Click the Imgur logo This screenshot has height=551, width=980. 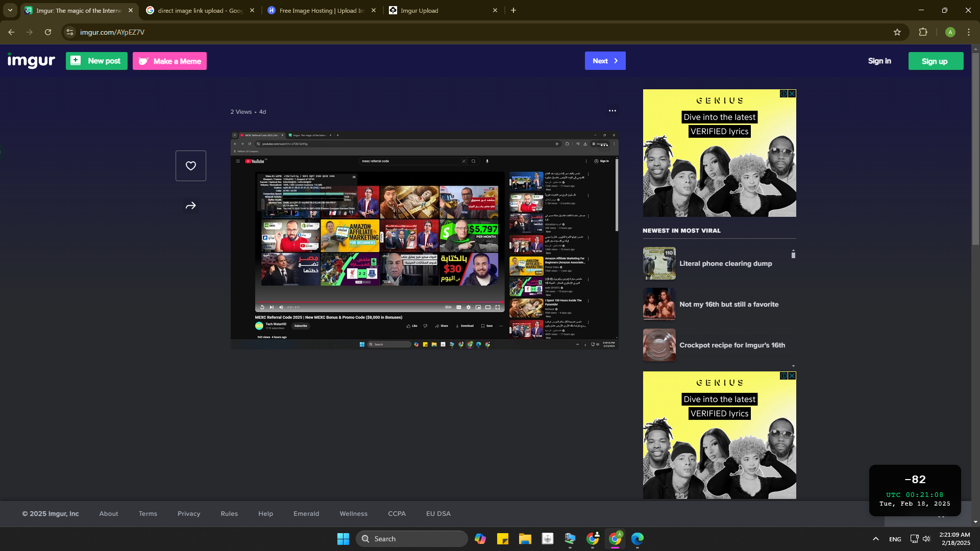(x=31, y=61)
